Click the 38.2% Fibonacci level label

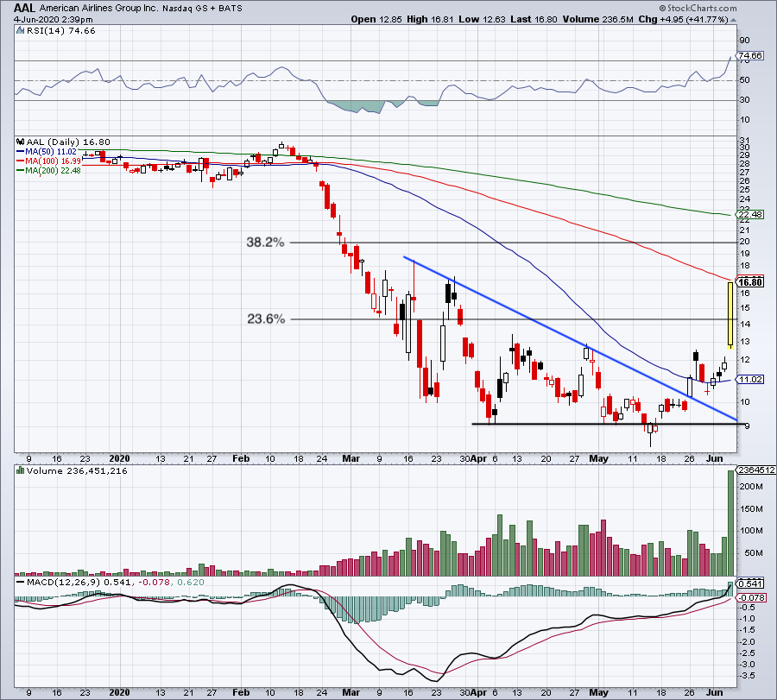(x=266, y=243)
